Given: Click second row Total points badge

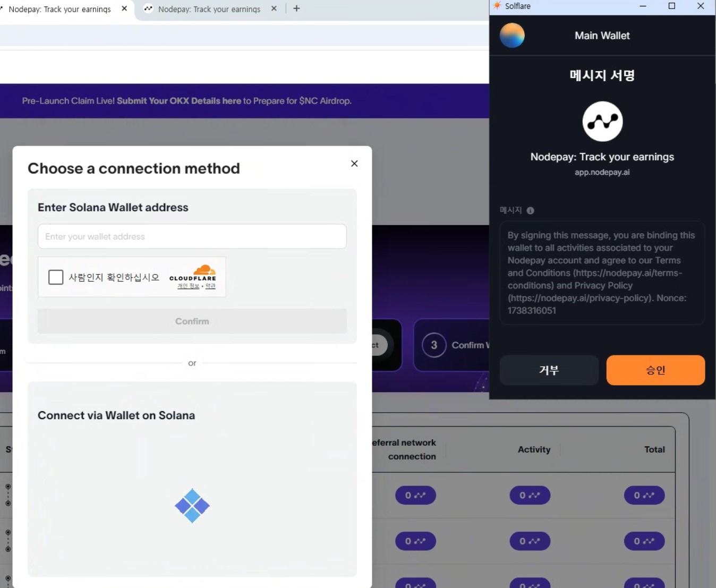Looking at the screenshot, I should (644, 541).
